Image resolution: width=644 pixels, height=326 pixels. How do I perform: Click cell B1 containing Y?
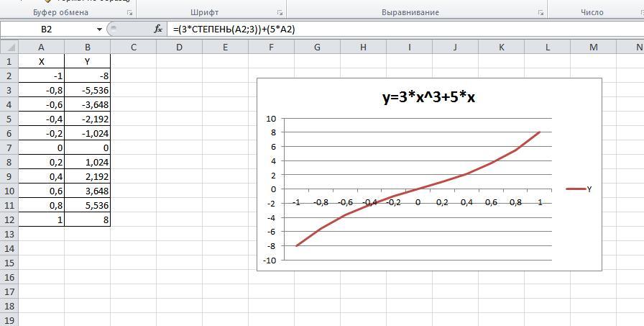(87, 61)
